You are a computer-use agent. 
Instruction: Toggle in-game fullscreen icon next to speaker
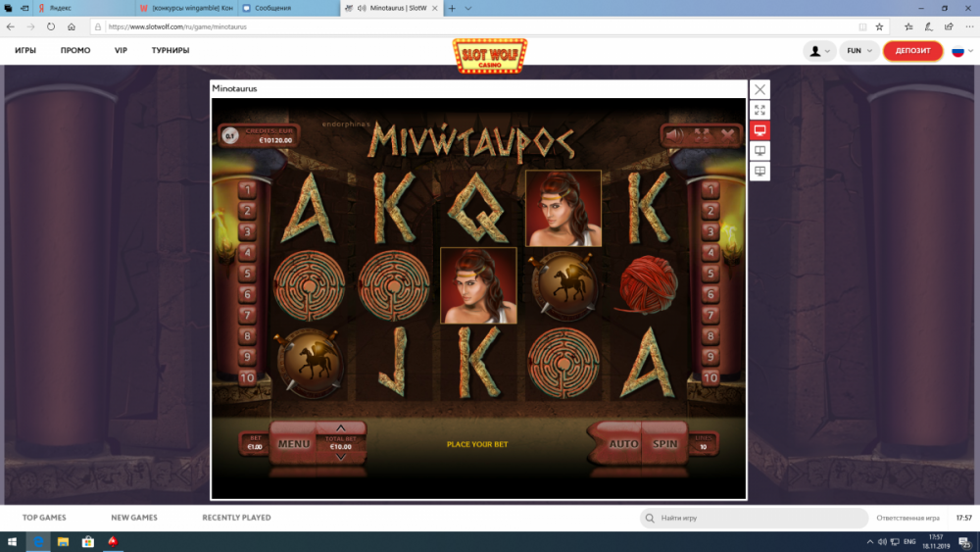[702, 134]
